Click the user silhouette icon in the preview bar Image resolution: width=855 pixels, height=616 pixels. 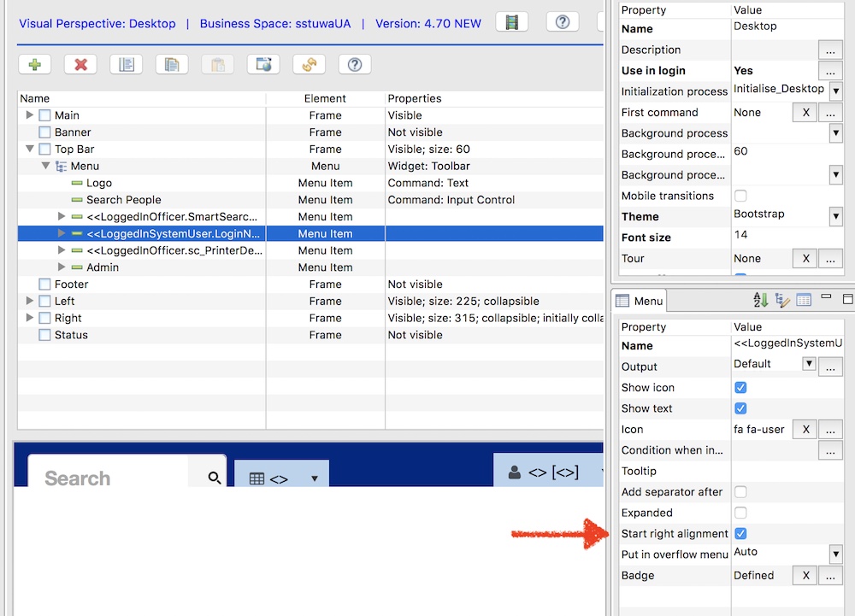pyautogui.click(x=514, y=472)
